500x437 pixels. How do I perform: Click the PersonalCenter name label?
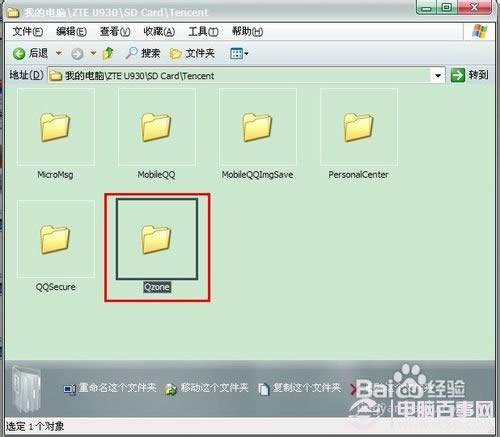coord(358,175)
